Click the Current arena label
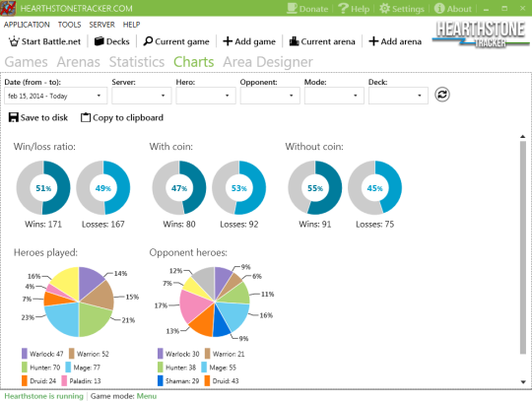Screen dimensions: 532x403 [328, 41]
